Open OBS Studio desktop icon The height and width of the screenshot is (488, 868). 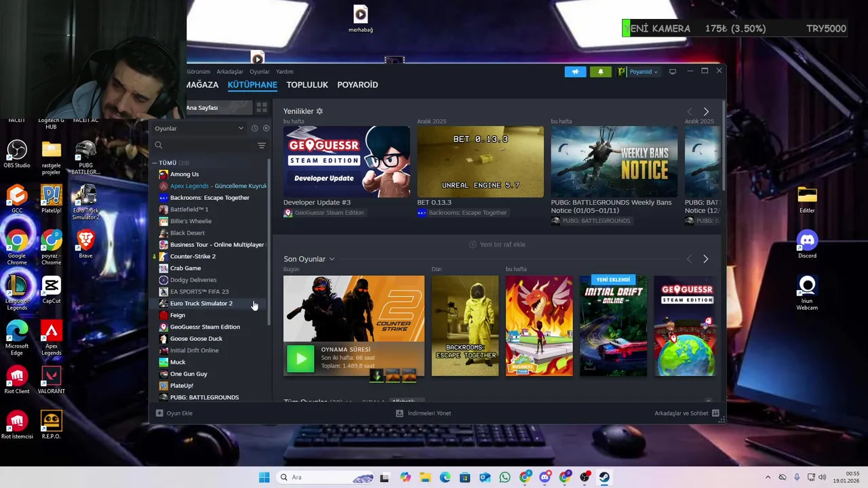coord(17,154)
